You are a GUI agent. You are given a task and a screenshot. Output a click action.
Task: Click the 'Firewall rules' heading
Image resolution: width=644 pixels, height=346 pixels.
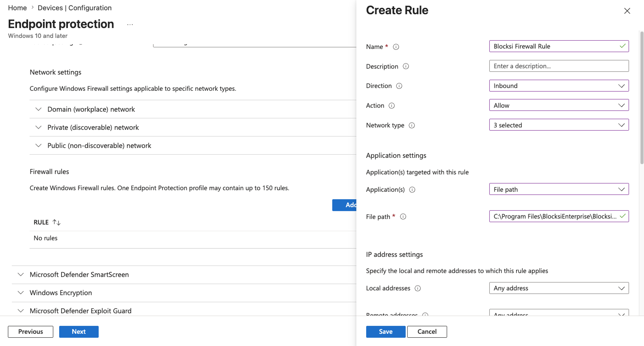tap(49, 172)
